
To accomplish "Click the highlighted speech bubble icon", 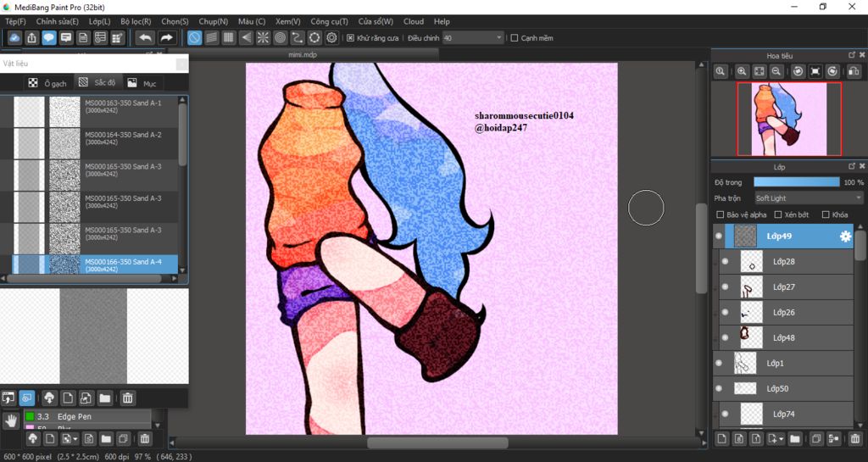I will point(48,37).
